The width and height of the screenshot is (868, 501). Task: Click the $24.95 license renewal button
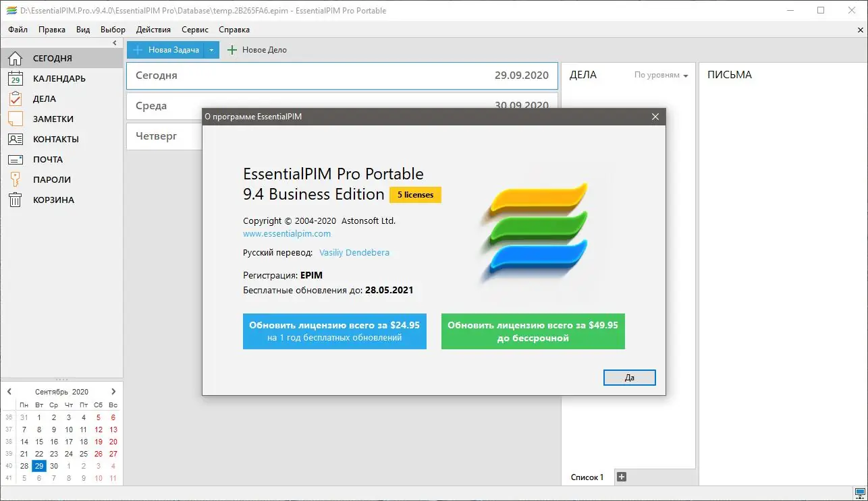[x=335, y=331]
